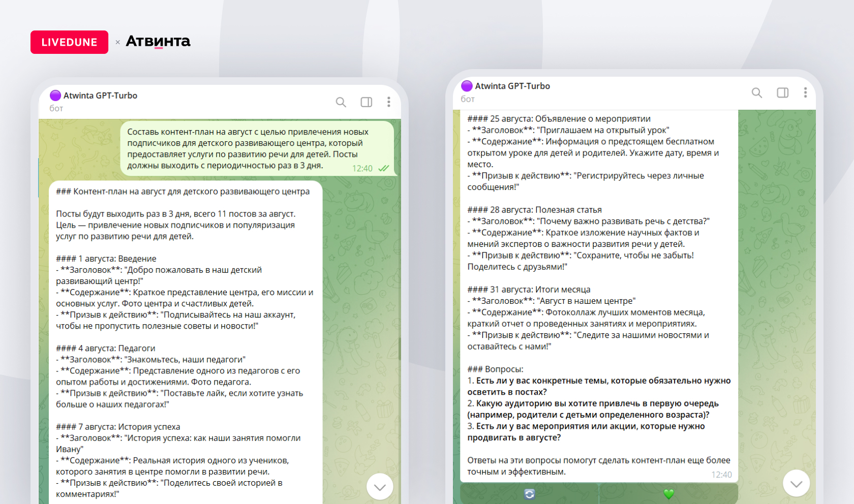
Task: Select the sent message starting with 'Составь контент-план'
Action: 248,148
